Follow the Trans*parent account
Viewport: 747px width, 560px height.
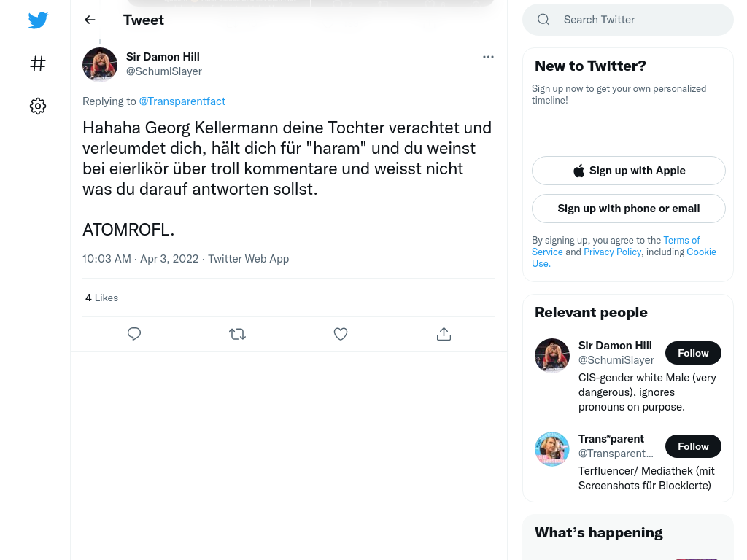692,446
